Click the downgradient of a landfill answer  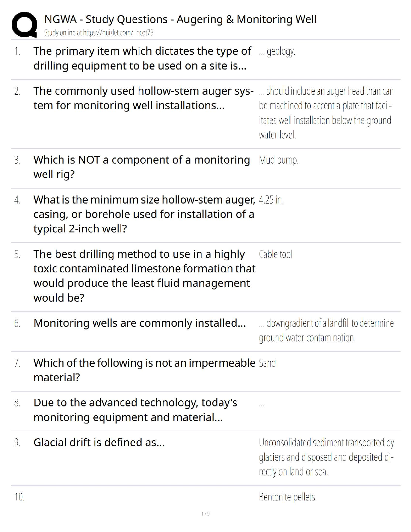pyautogui.click(x=326, y=330)
